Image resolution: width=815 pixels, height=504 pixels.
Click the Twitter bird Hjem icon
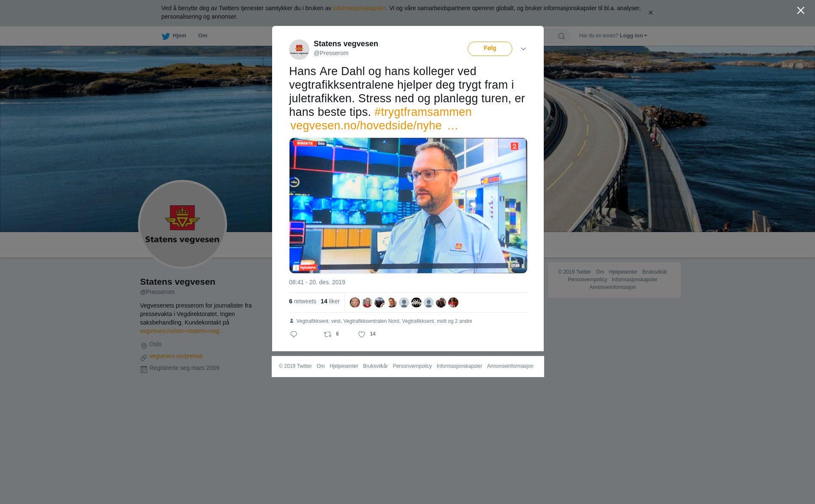pyautogui.click(x=166, y=36)
